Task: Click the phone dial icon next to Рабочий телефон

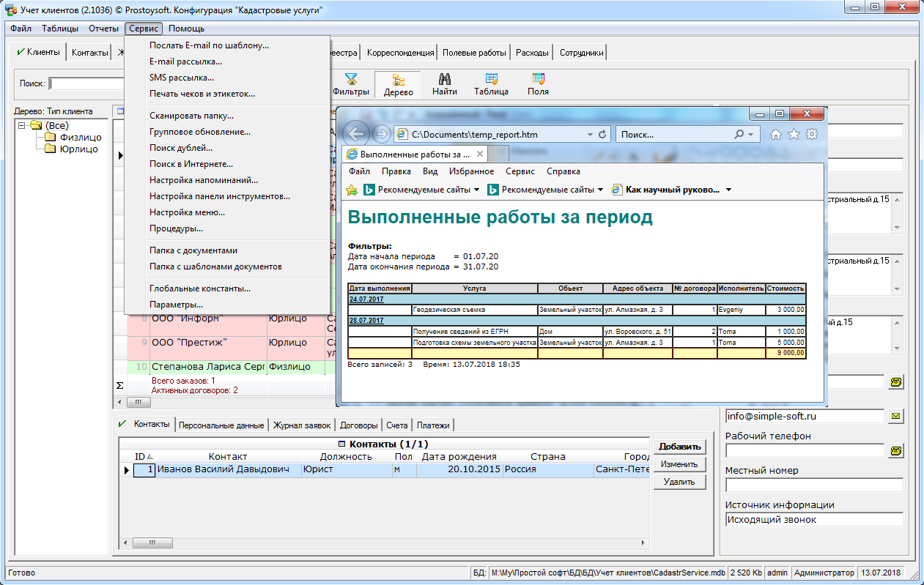Action: pos(895,451)
